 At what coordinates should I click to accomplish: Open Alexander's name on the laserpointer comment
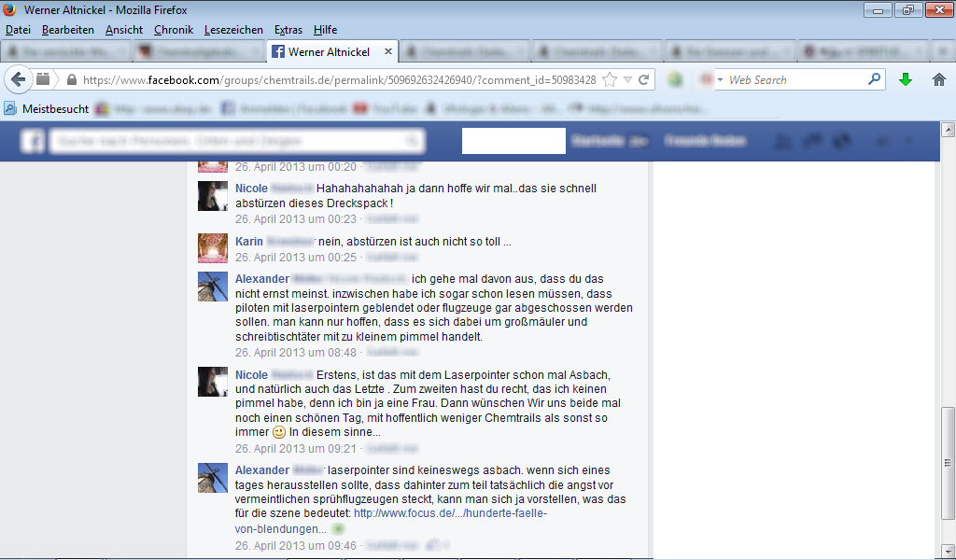click(x=262, y=470)
